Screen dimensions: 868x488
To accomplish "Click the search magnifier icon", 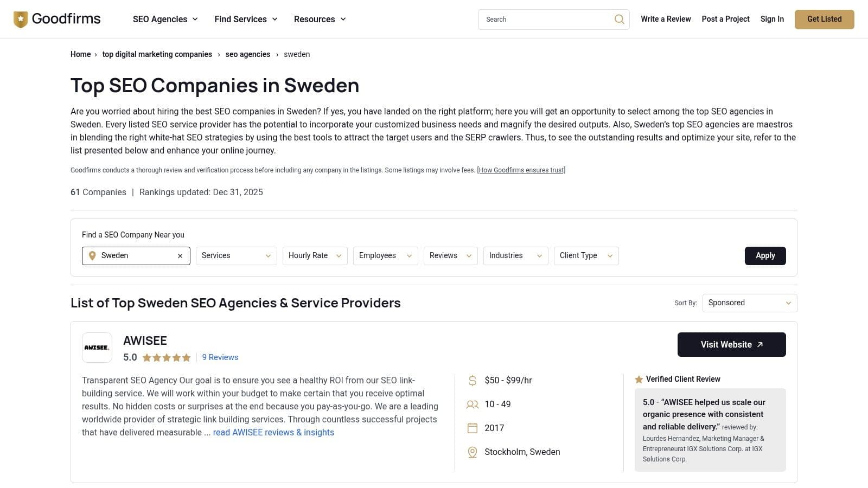I will point(618,19).
